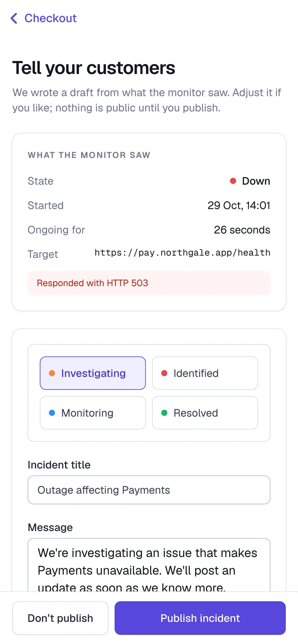Click the draft explanation subtitle paragraph
This screenshot has height=644, width=298.
147,100
